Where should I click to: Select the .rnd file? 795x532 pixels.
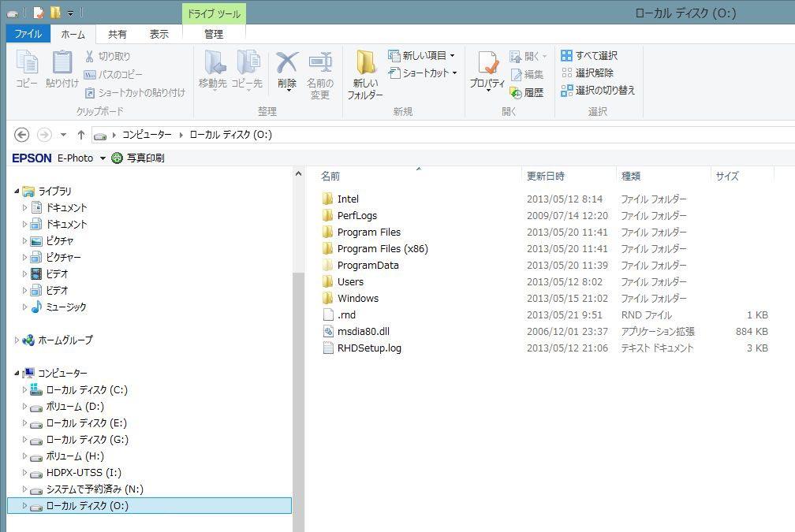click(x=347, y=315)
